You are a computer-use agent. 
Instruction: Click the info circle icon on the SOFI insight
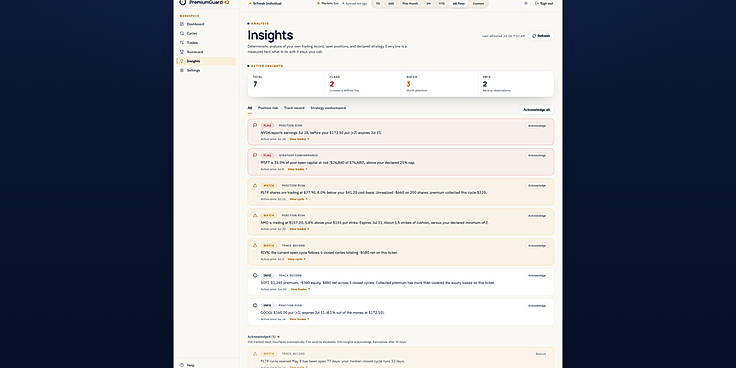pos(255,275)
